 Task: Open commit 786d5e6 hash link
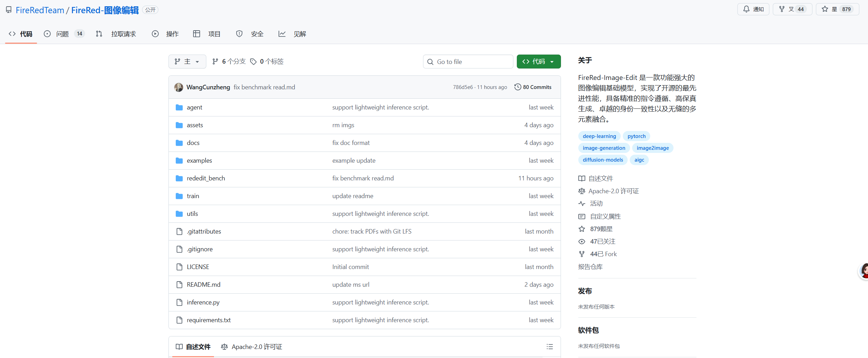pyautogui.click(x=463, y=87)
